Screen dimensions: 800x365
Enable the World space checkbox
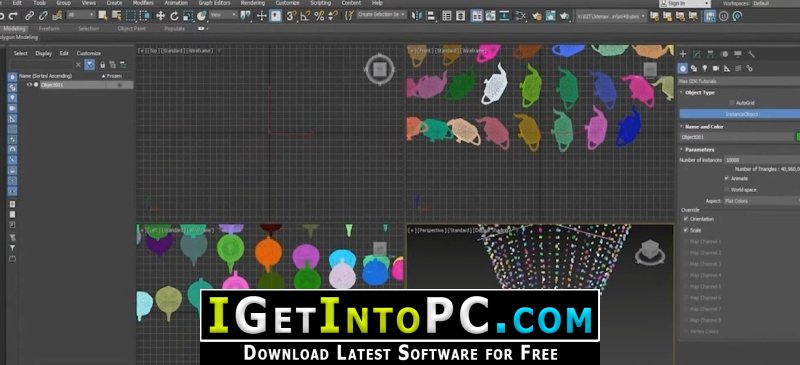(726, 190)
